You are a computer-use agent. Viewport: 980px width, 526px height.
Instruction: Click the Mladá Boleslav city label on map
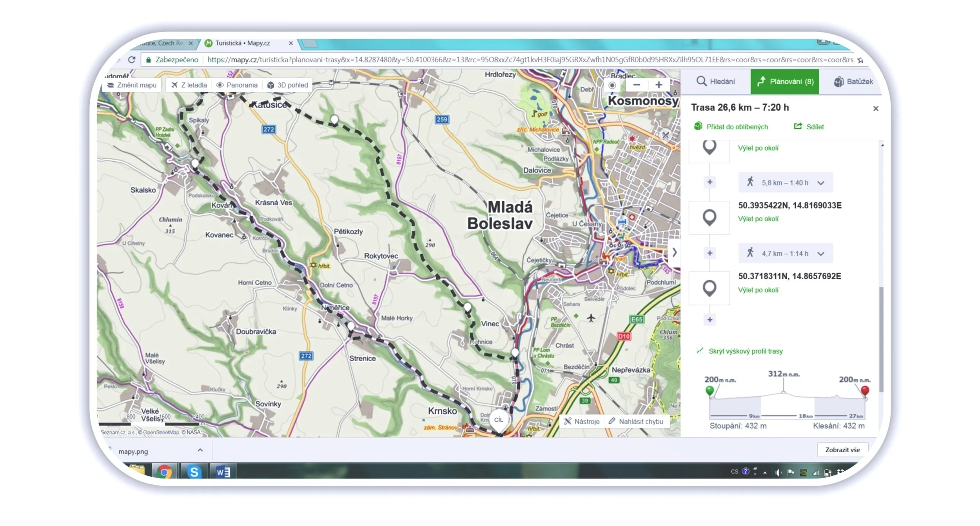[501, 215]
